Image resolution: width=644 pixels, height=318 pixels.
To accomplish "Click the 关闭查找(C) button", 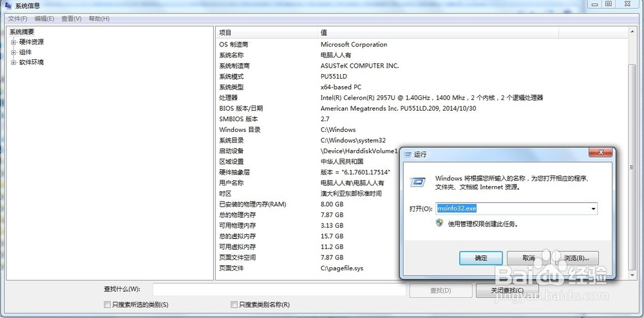I will coord(507,290).
